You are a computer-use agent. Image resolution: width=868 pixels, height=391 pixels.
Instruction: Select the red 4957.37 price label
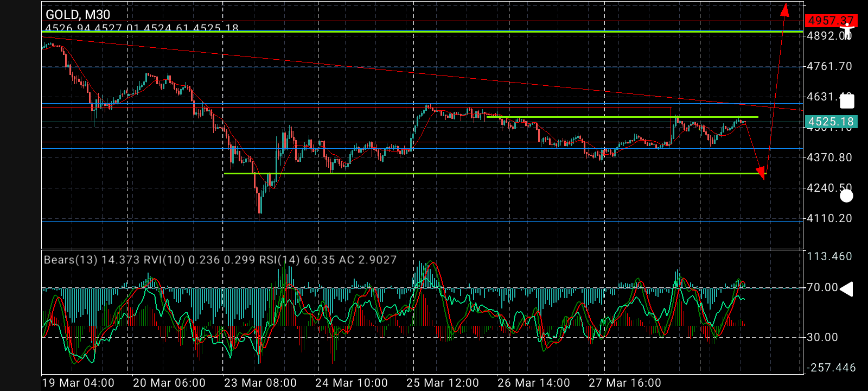click(x=831, y=21)
